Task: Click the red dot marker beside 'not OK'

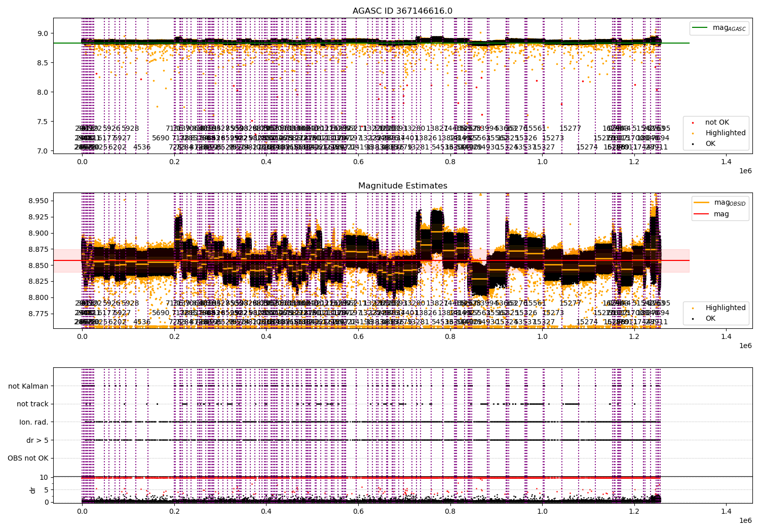Action: tap(693, 123)
